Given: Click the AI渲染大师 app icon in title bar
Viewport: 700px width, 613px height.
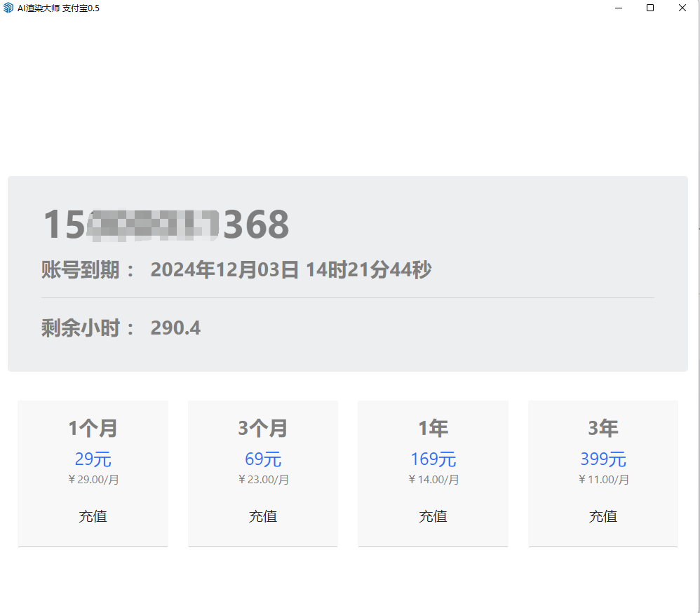Looking at the screenshot, I should [8, 8].
